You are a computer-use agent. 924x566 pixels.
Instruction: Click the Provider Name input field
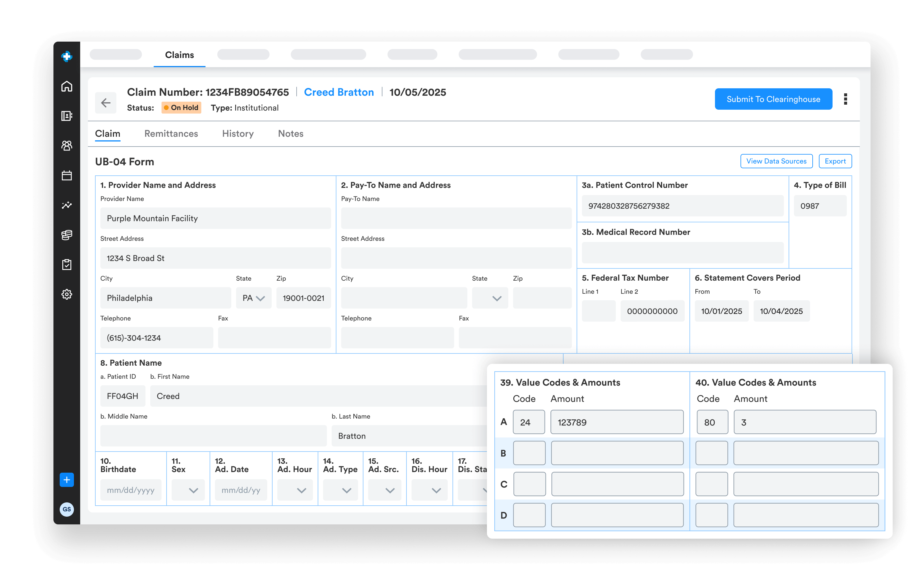[x=215, y=218]
